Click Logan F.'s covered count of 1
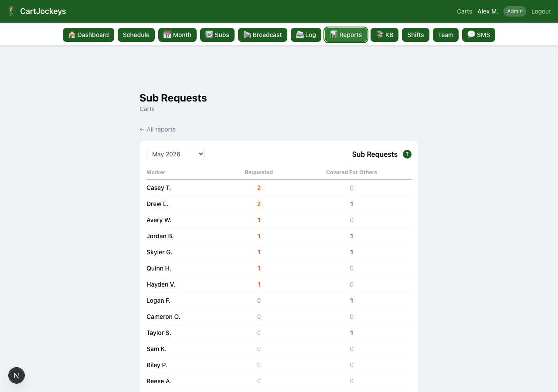The height and width of the screenshot is (392, 558). 352,301
